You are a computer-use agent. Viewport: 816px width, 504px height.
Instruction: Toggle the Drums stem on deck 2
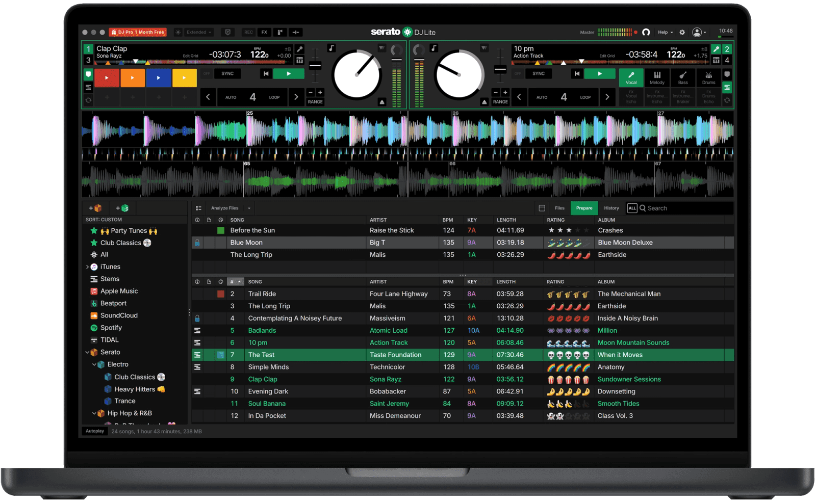[x=708, y=77]
